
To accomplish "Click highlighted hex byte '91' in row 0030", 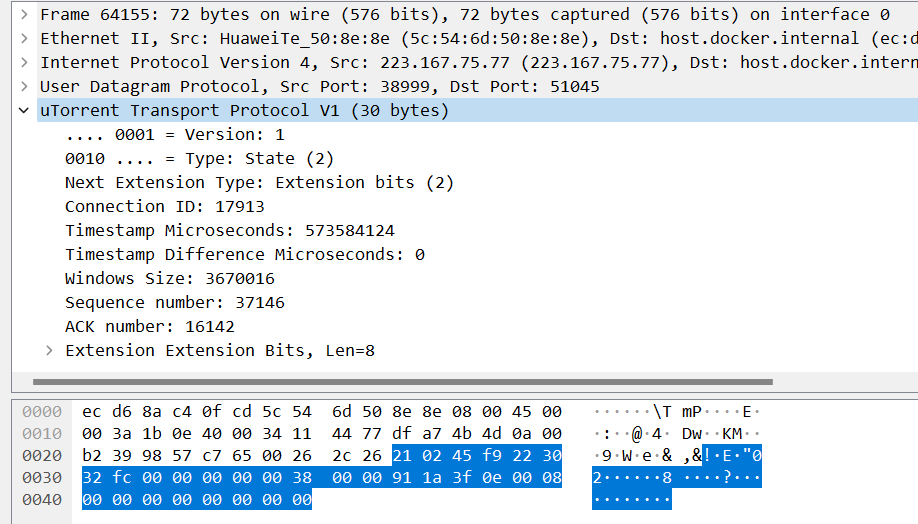I will (402, 477).
